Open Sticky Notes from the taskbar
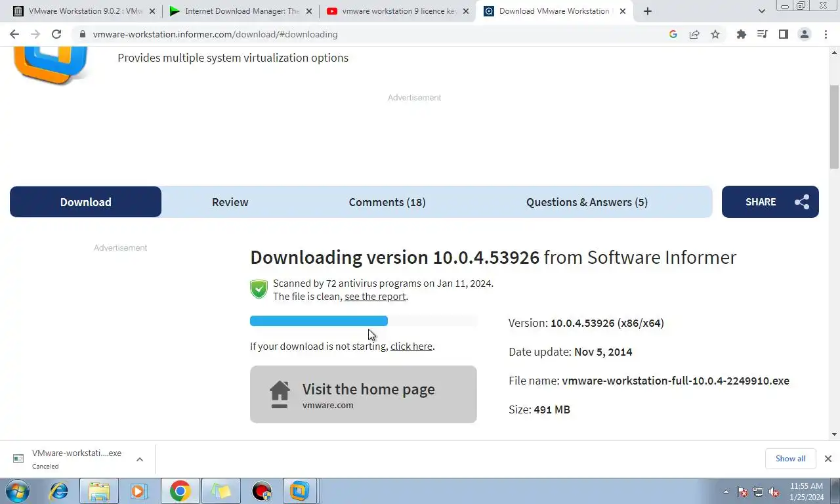Image resolution: width=840 pixels, height=504 pixels. 221,491
